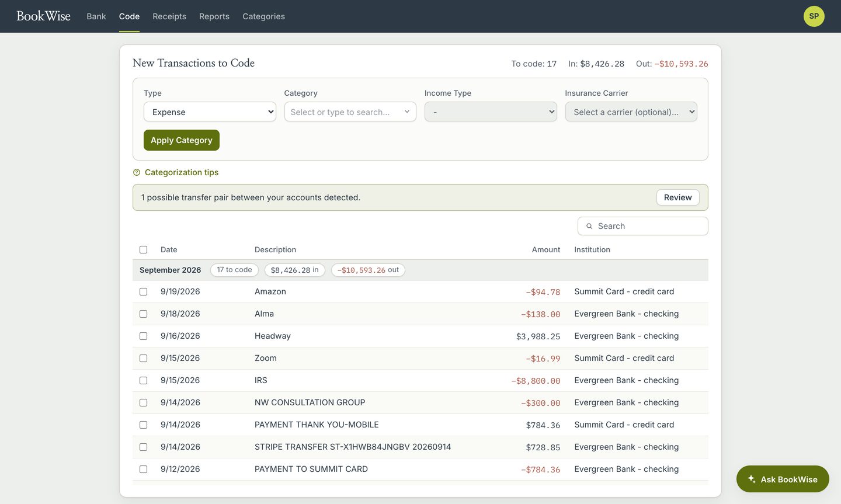841x504 pixels.
Task: Click the To code: 17 summary
Action: [x=534, y=64]
